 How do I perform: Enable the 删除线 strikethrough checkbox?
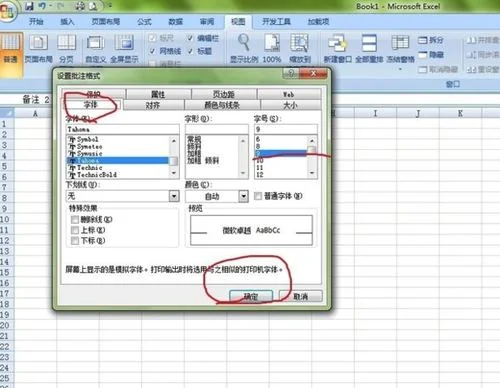[75, 219]
